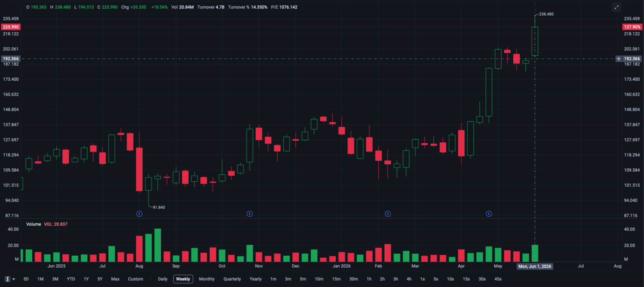Click the Vol 20.84M header value
Image resolution: width=644 pixels, height=287 pixels.
coord(182,7)
